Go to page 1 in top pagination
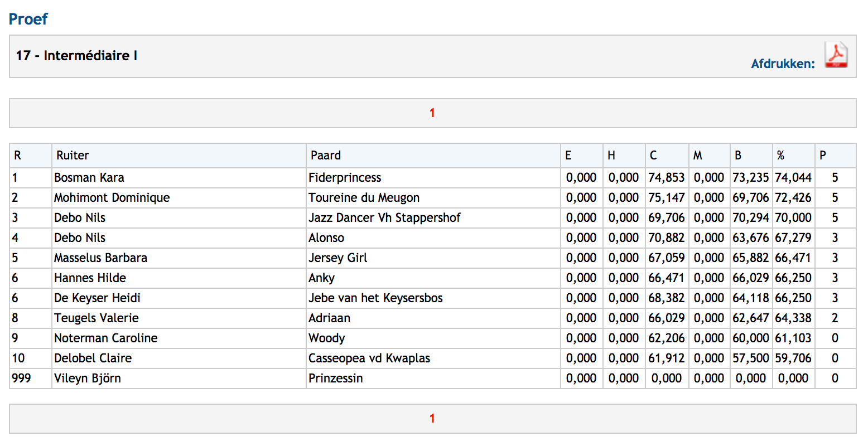This screenshot has width=868, height=446. (432, 113)
